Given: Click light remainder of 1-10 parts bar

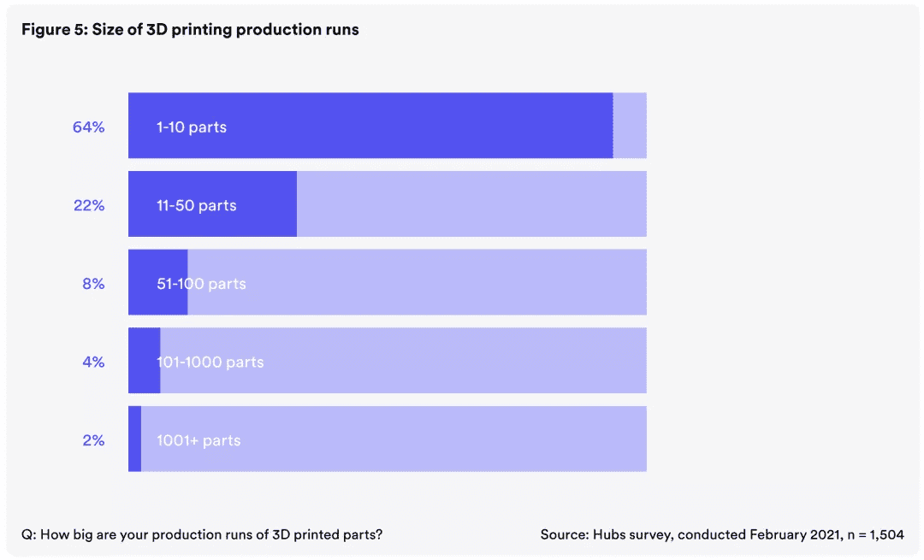Looking at the screenshot, I should (x=630, y=126).
